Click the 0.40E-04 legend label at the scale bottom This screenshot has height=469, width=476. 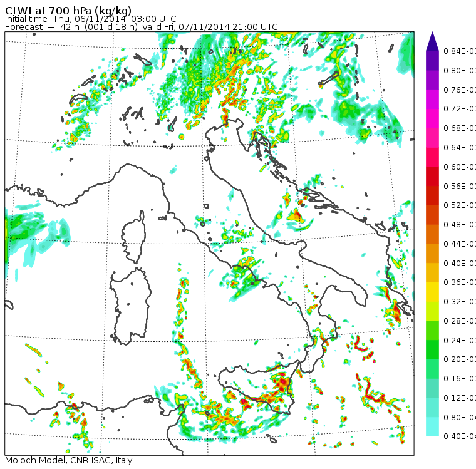click(x=460, y=436)
